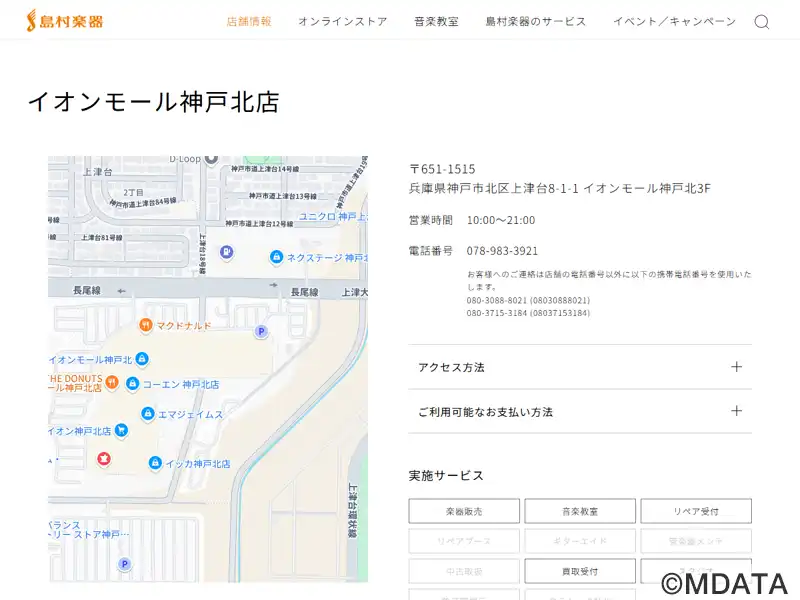Select the gas station pin on map
The image size is (800, 600).
tap(227, 252)
